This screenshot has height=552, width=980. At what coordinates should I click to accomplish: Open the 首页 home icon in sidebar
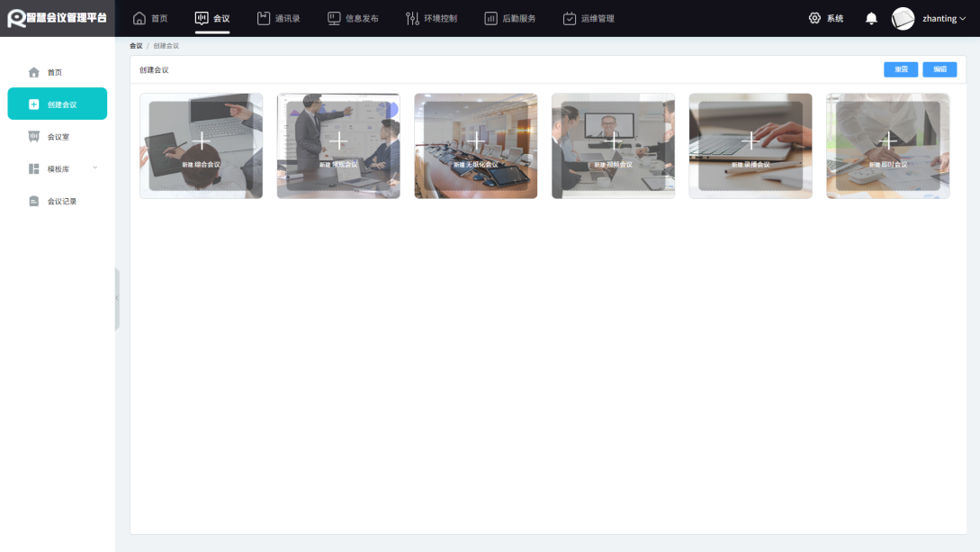(34, 73)
